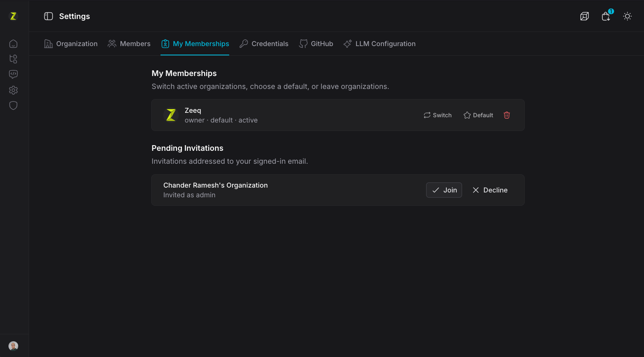Open the settings gear icon in the sidebar
The height and width of the screenshot is (357, 644).
pos(13,90)
